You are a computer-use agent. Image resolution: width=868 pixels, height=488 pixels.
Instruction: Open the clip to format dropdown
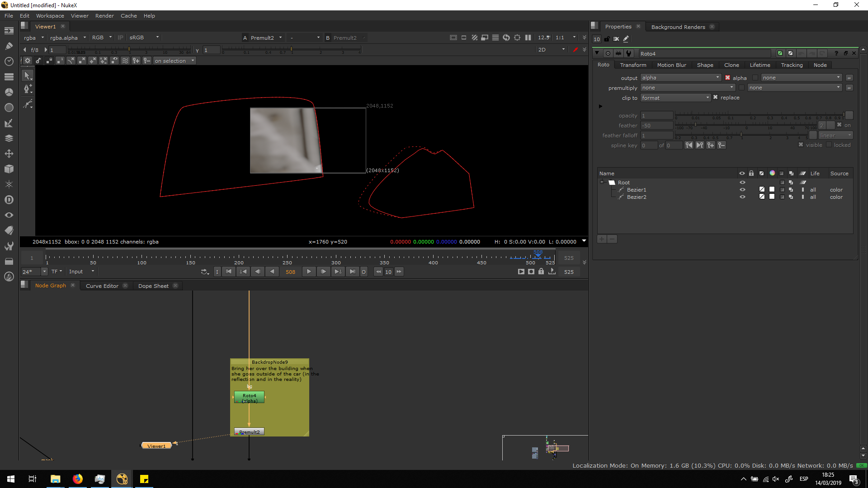click(675, 98)
